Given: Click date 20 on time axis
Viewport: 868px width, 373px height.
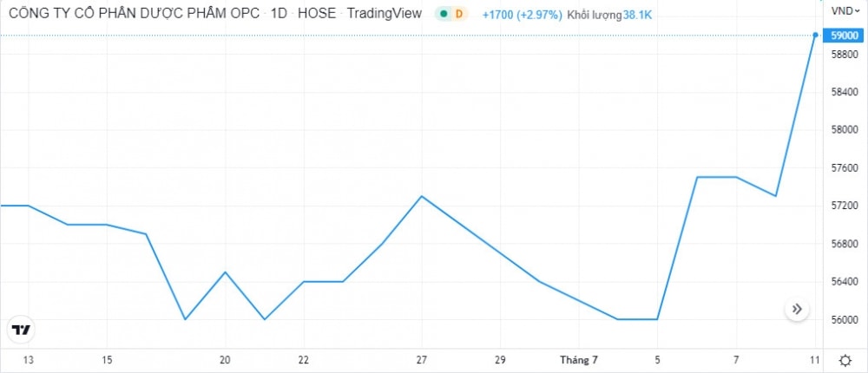Looking at the screenshot, I should click(225, 360).
